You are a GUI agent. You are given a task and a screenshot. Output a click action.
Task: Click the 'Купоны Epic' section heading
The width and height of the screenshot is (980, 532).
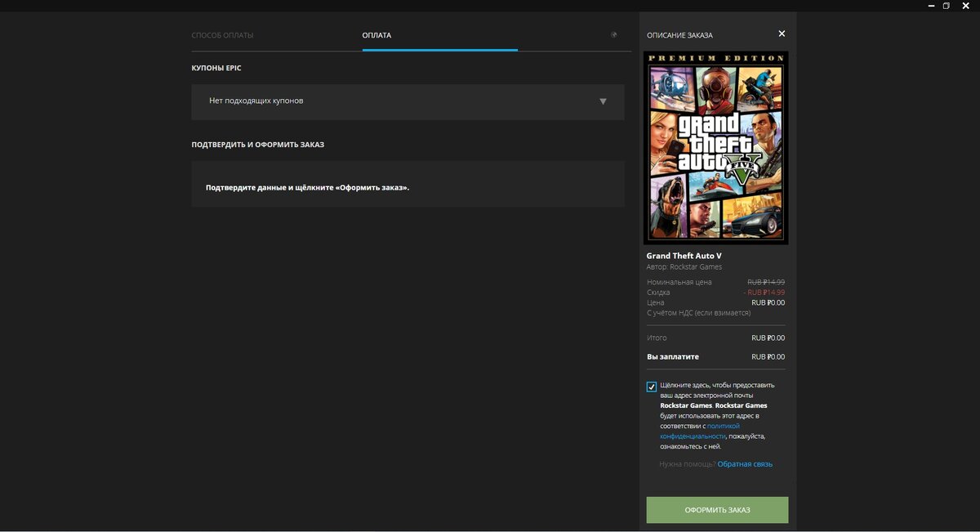point(216,68)
